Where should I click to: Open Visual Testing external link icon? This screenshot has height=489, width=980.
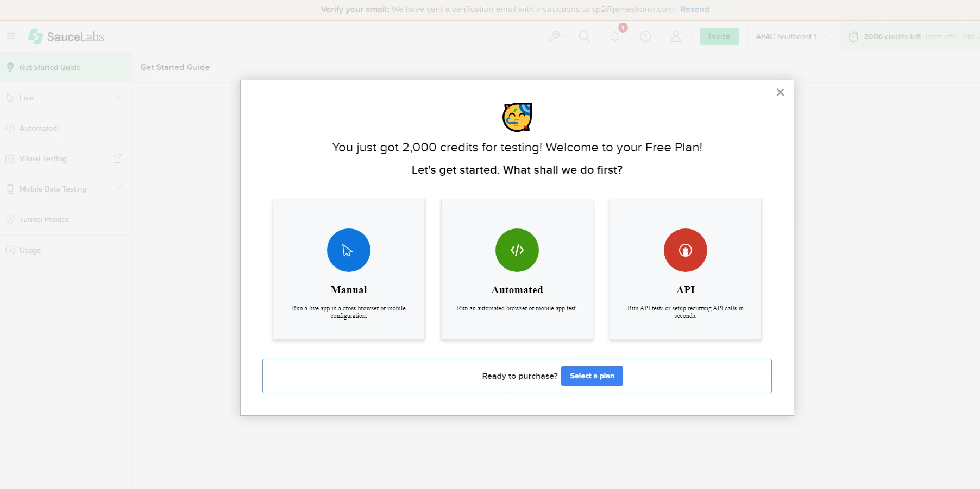pyautogui.click(x=118, y=158)
